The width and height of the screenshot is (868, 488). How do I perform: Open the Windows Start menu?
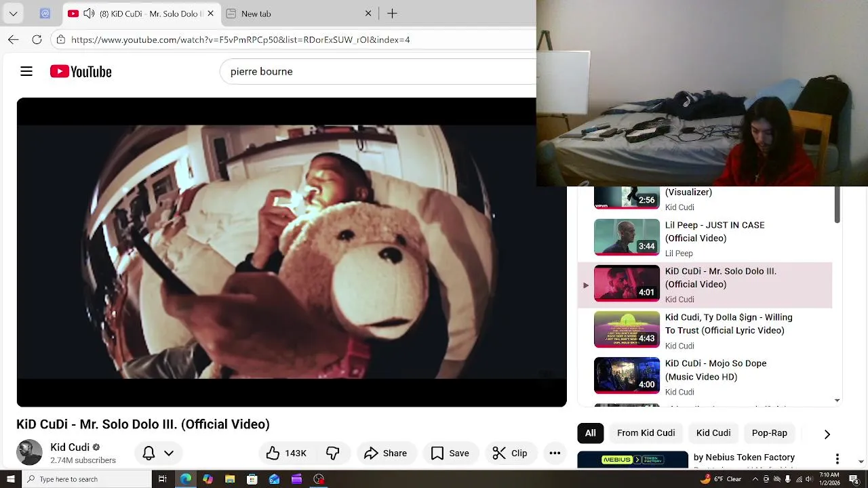pyautogui.click(x=10, y=479)
